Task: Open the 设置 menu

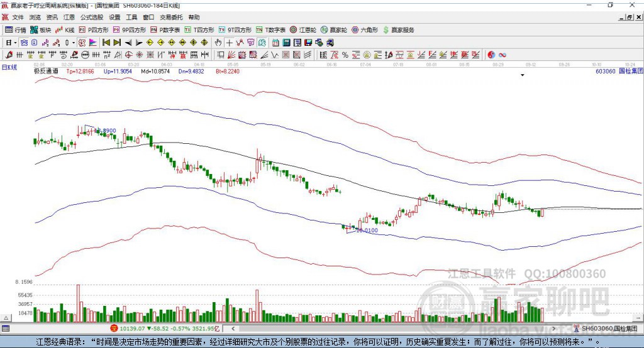Action: (114, 17)
